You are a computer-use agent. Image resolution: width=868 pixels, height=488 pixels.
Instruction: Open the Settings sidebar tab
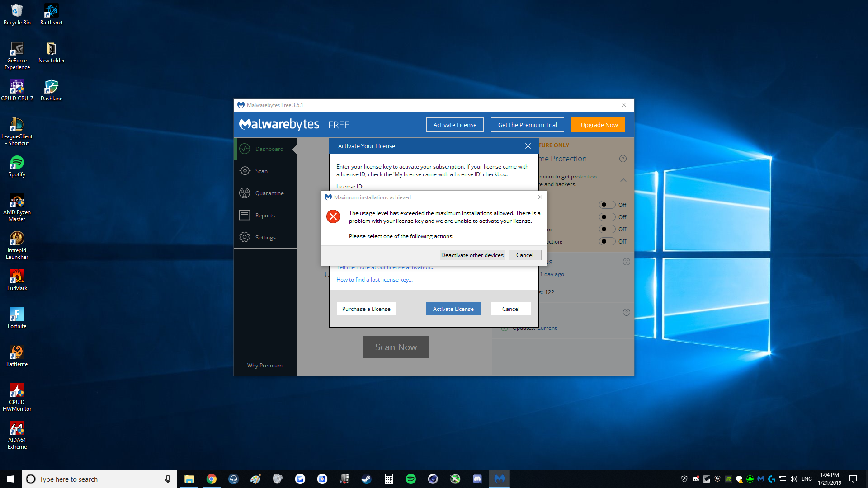click(x=265, y=237)
